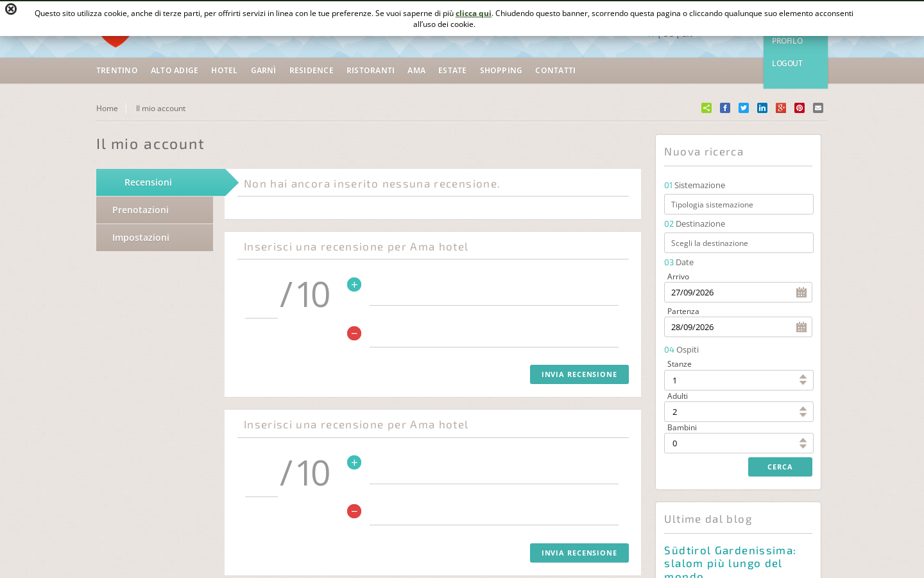The height and width of the screenshot is (578, 924).
Task: Share page on LinkedIn icon
Action: click(x=762, y=108)
